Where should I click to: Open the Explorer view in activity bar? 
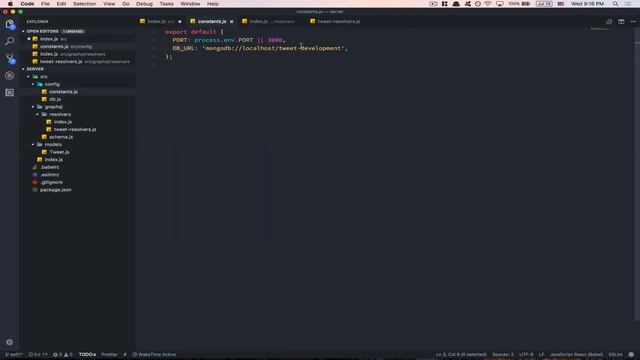point(10,24)
